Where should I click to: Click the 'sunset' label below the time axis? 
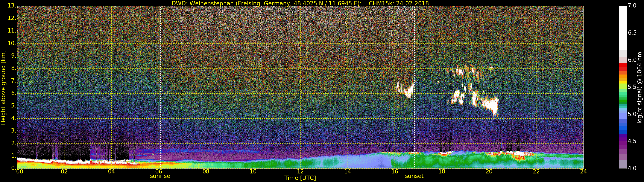click(x=414, y=176)
